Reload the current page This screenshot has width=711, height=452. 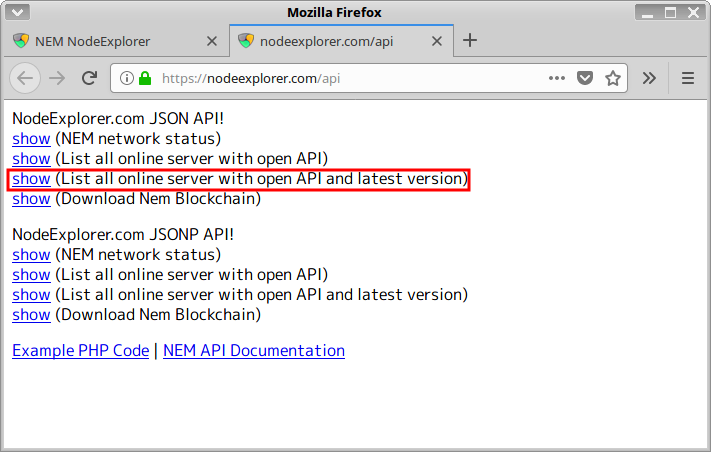pyautogui.click(x=89, y=78)
